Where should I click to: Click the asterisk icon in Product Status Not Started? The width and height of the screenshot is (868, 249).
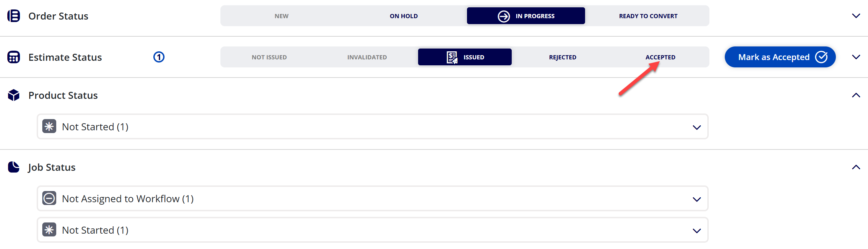49,126
